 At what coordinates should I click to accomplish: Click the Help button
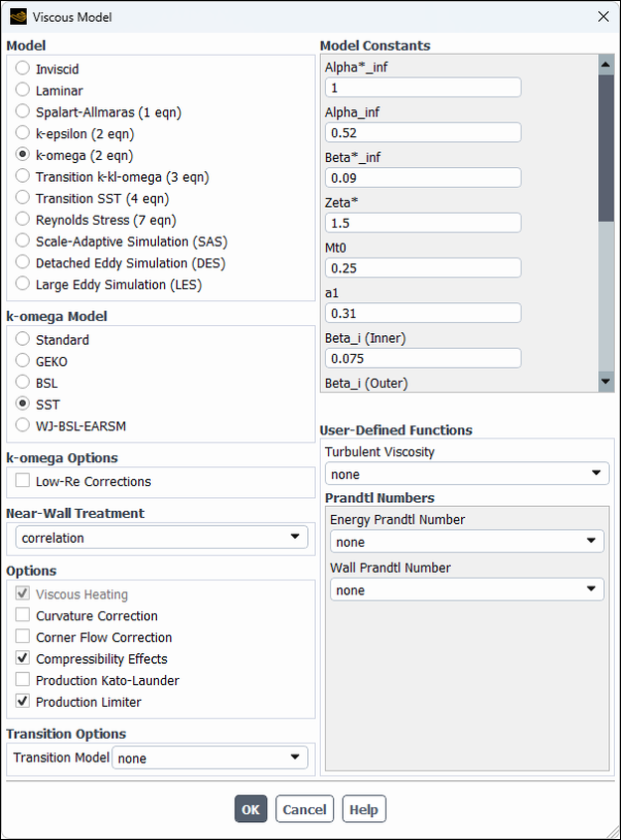pyautogui.click(x=364, y=809)
